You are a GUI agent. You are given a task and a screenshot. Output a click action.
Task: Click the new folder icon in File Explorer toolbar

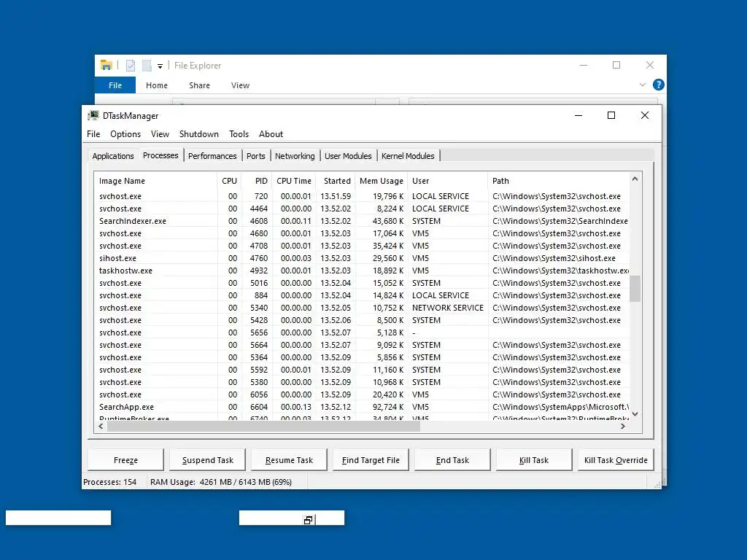pyautogui.click(x=147, y=66)
